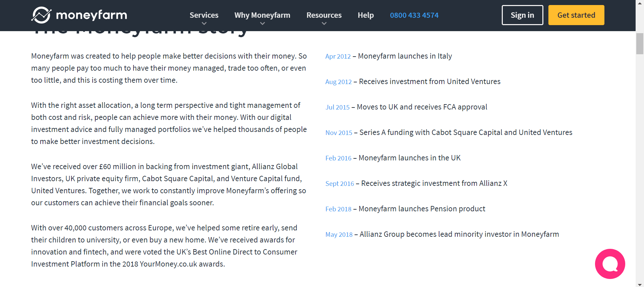Click the Get started button
Image resolution: width=644 pixels, height=287 pixels.
(x=576, y=15)
